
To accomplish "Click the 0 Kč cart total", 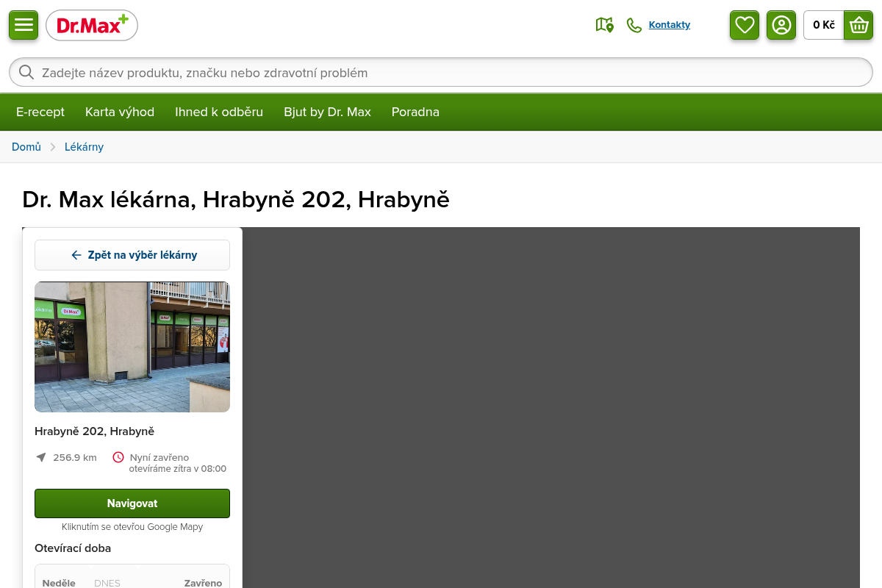I will (824, 25).
